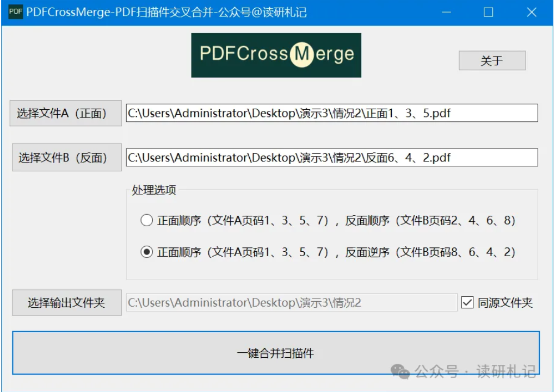The width and height of the screenshot is (555, 392).
Task: Open file picker via 选择文件A（正面） button
Action: click(65, 113)
